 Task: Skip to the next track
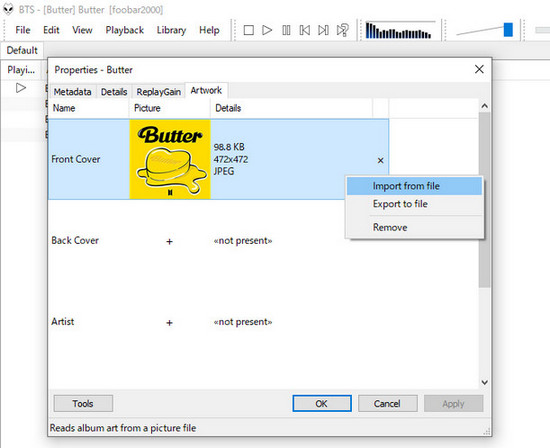pos(323,30)
